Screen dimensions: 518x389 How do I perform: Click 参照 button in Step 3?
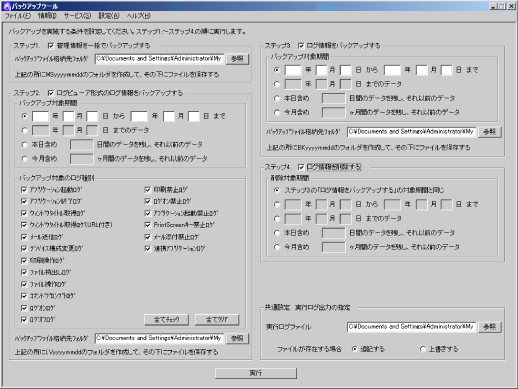point(489,132)
